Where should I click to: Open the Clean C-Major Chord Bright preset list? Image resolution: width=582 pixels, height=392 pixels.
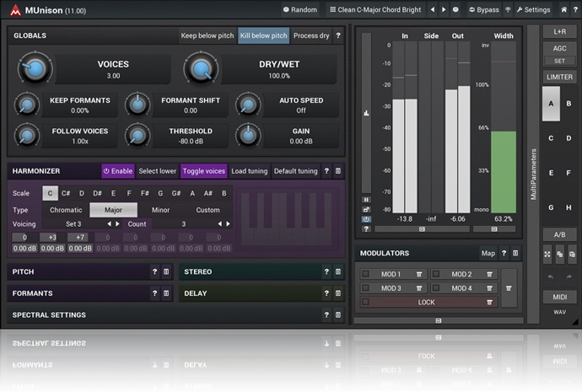[x=377, y=10]
